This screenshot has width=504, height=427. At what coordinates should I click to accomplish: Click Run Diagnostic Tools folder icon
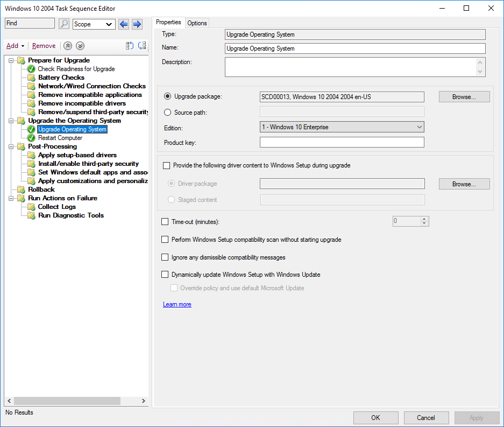tap(32, 216)
